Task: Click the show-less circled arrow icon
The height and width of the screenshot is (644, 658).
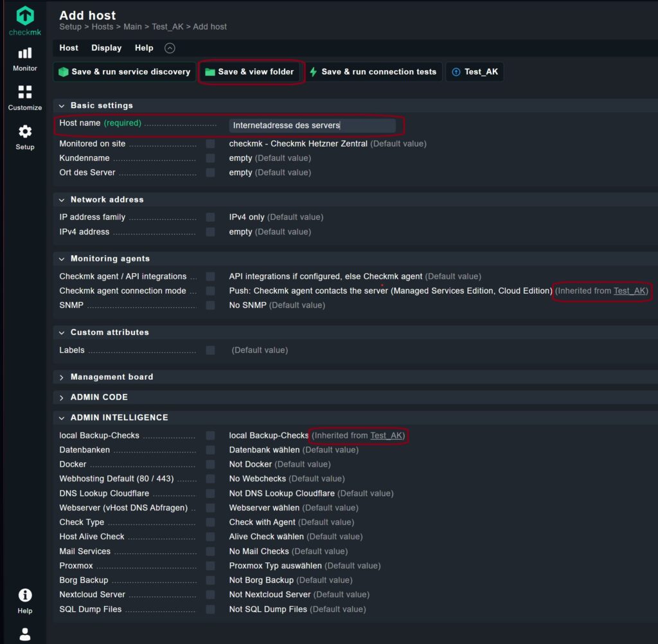Action: [x=170, y=48]
